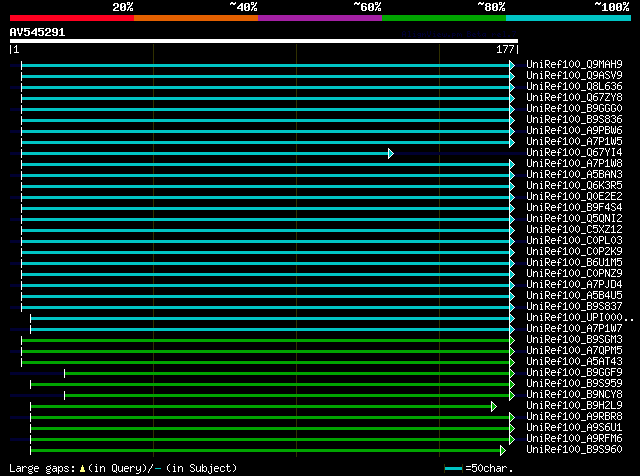Click the '=50char.' scale text
Screen dimensions: 640x476
pyautogui.click(x=489, y=468)
